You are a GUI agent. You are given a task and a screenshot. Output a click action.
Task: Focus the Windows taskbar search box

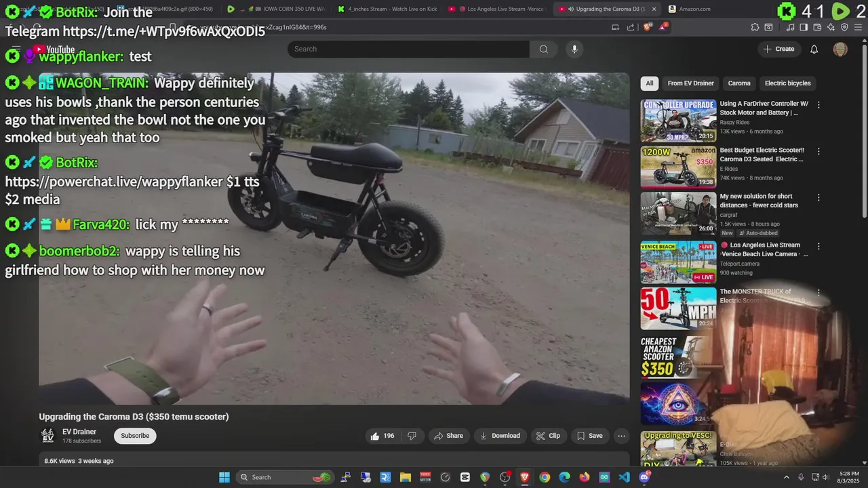click(x=285, y=477)
